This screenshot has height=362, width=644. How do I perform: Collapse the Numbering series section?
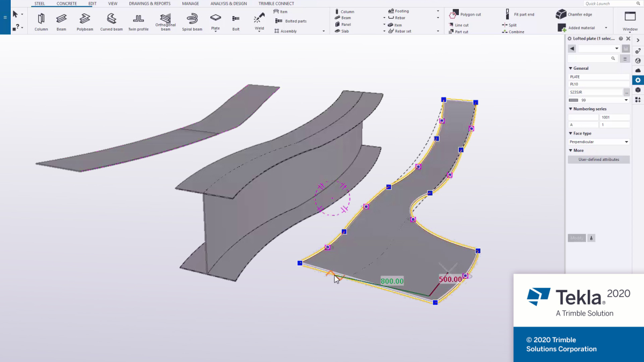(x=570, y=109)
